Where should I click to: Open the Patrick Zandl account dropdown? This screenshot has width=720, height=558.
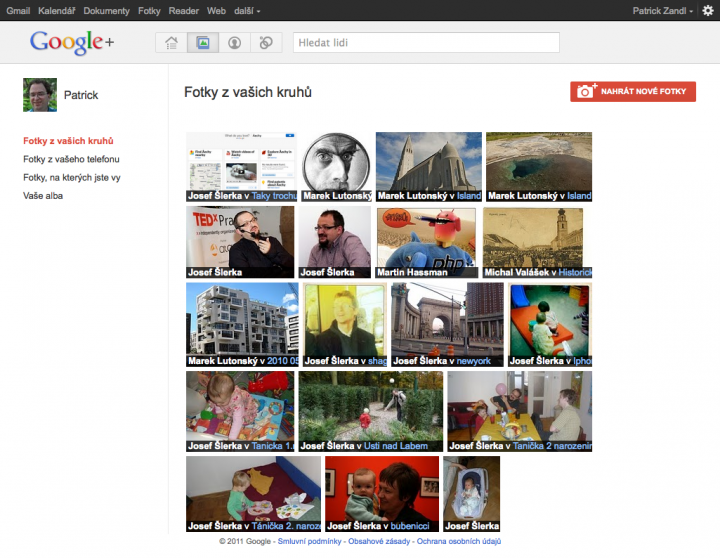coord(663,11)
